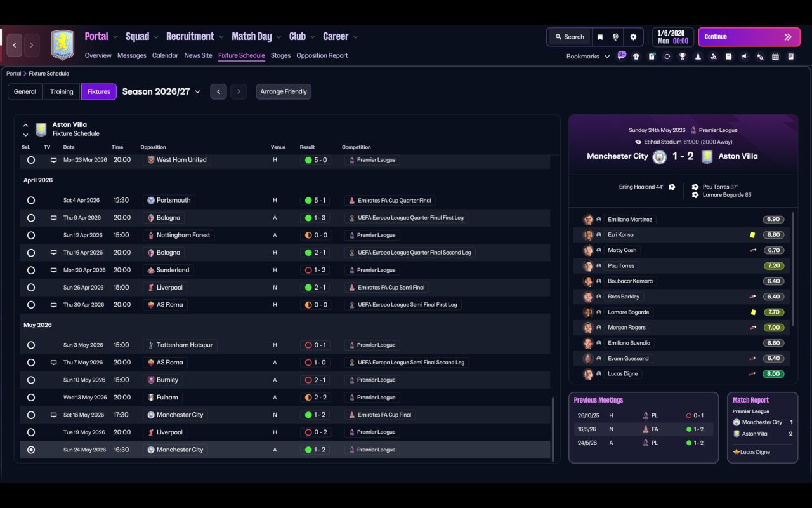Viewport: 812px width, 508px height.
Task: Expand the Recruitment menu dropdown arrow
Action: 221,37
